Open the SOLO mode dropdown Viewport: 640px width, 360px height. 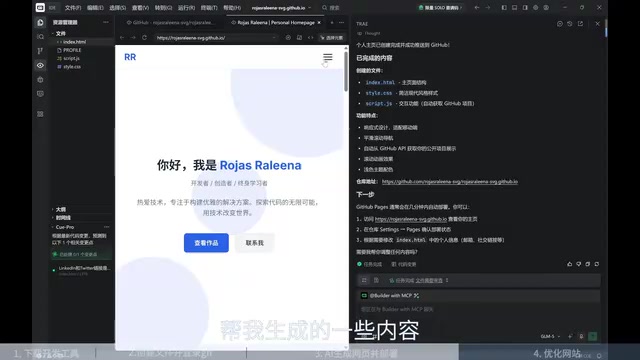[x=441, y=8]
